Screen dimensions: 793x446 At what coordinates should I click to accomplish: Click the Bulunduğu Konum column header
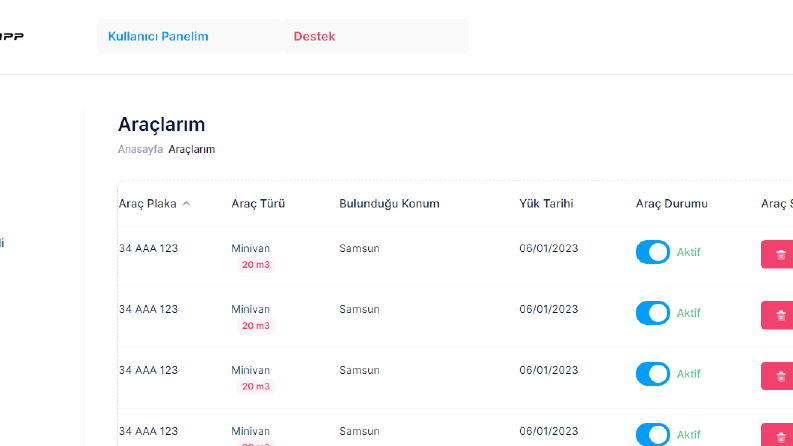tap(389, 204)
